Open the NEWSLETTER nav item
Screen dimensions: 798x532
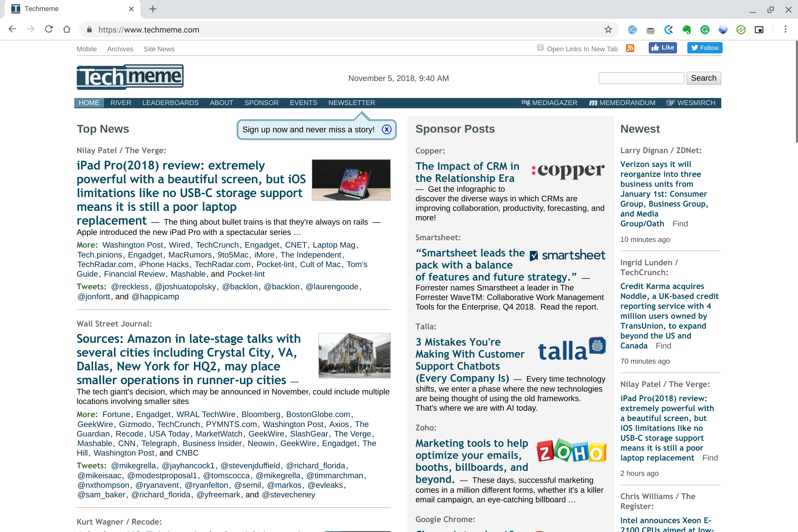pos(352,103)
